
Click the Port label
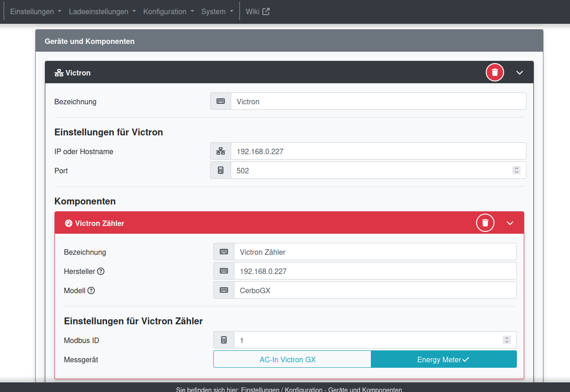tap(61, 171)
